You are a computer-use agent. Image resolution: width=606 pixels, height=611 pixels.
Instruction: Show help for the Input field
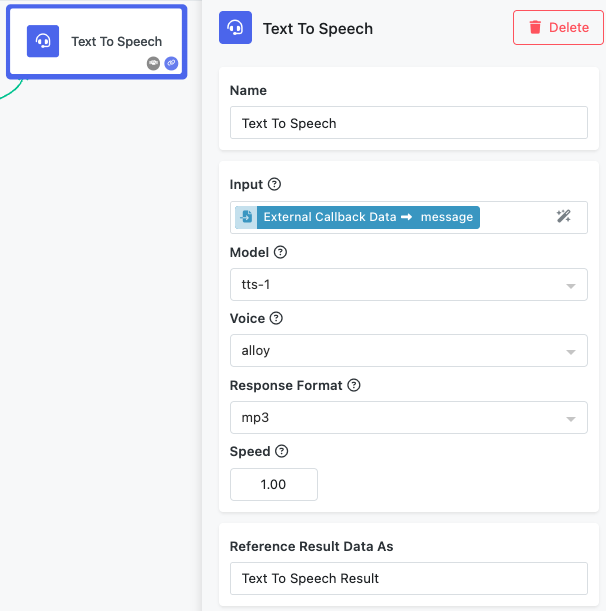pyautogui.click(x=274, y=184)
